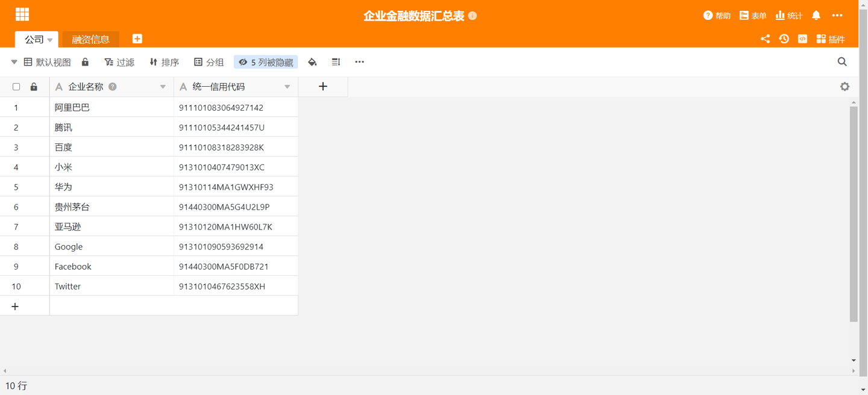Image resolution: width=868 pixels, height=395 pixels.
Task: Click the 过滤 filter button
Action: pos(119,61)
